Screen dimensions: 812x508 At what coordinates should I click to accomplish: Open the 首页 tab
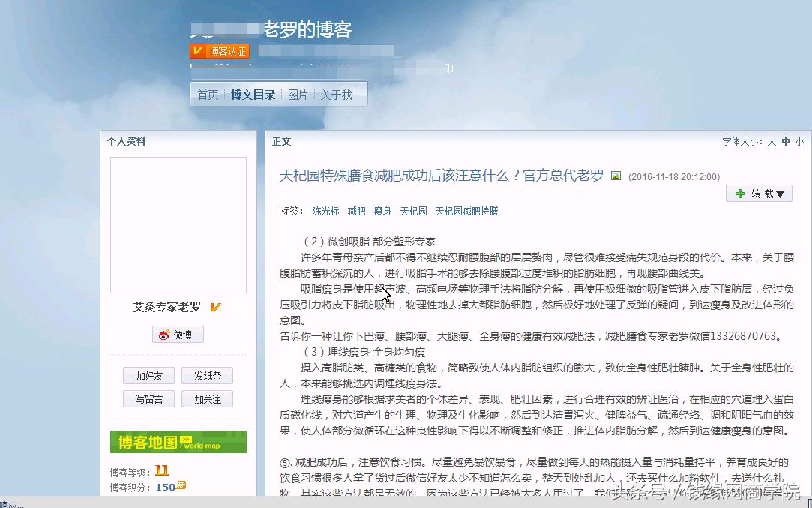tap(208, 95)
